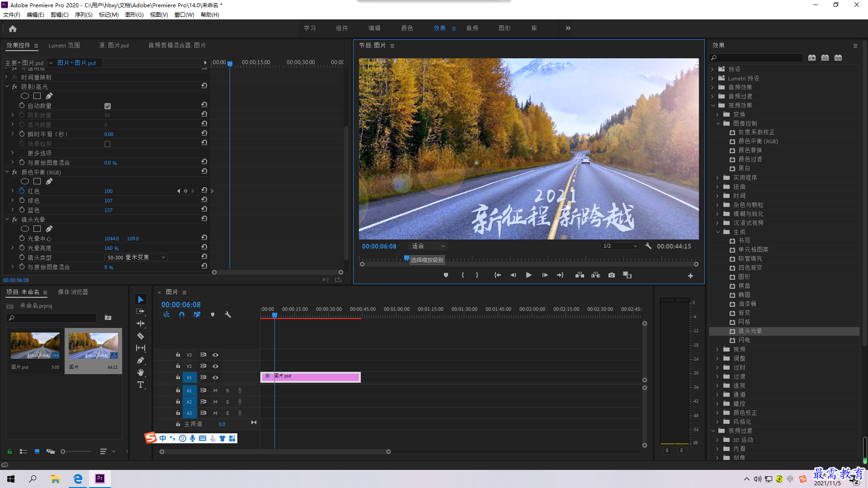Click the Export Frame camera icon

pos(612,275)
